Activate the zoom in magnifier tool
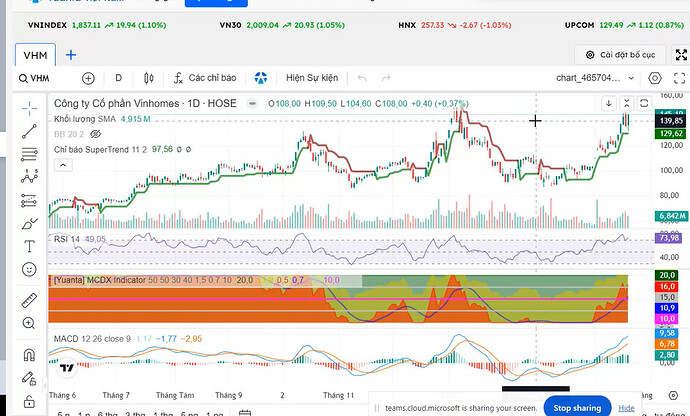The height and width of the screenshot is (416, 690). pyautogui.click(x=29, y=323)
